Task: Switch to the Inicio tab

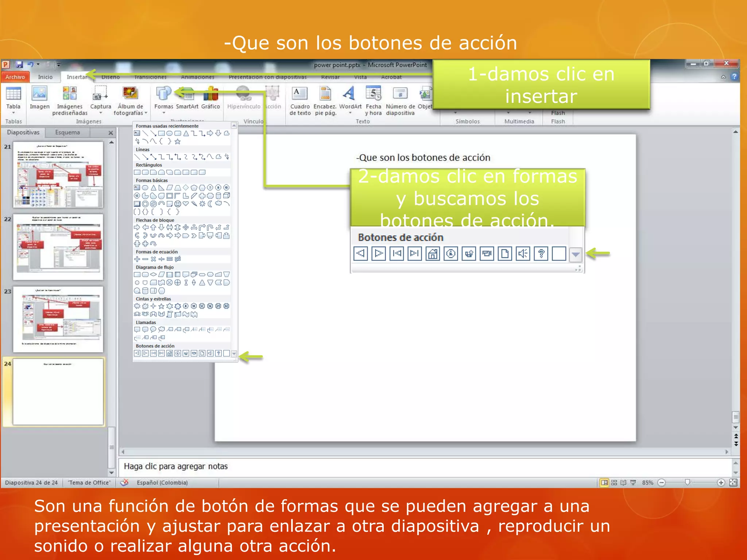Action: [x=45, y=77]
